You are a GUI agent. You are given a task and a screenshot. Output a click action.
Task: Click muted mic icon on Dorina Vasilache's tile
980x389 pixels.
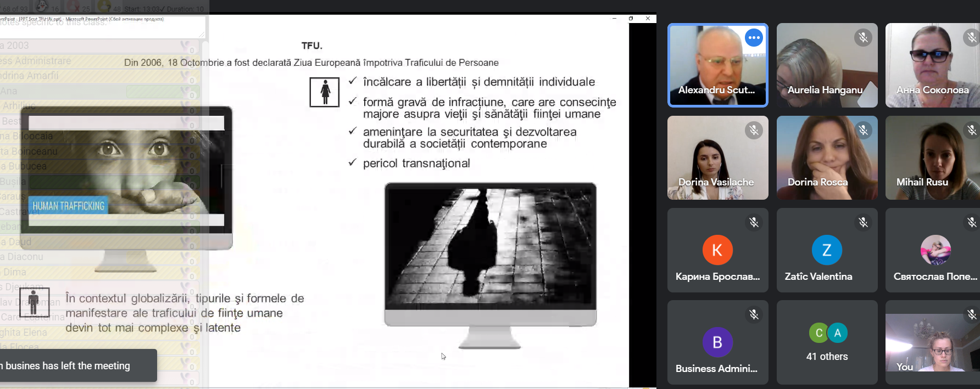tap(754, 131)
